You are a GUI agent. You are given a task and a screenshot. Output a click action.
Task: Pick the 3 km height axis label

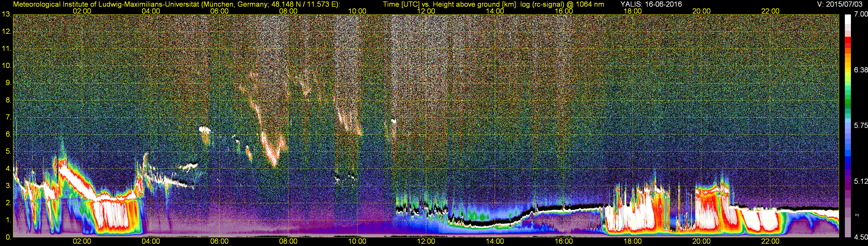8,186
